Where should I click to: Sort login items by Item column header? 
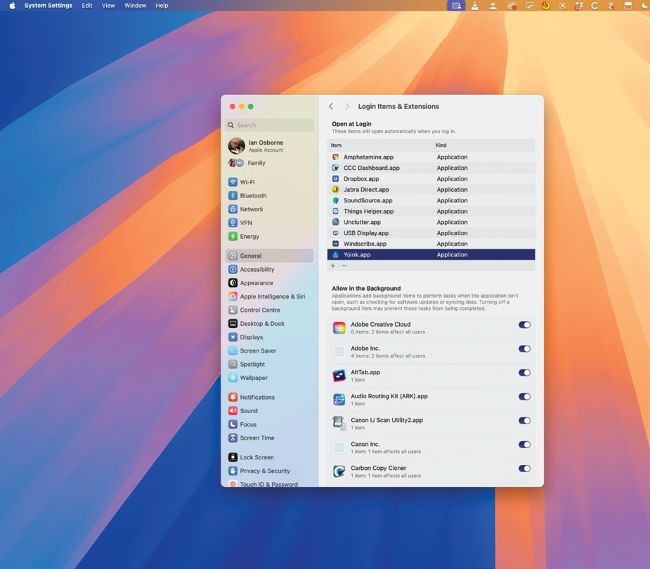tap(336, 145)
